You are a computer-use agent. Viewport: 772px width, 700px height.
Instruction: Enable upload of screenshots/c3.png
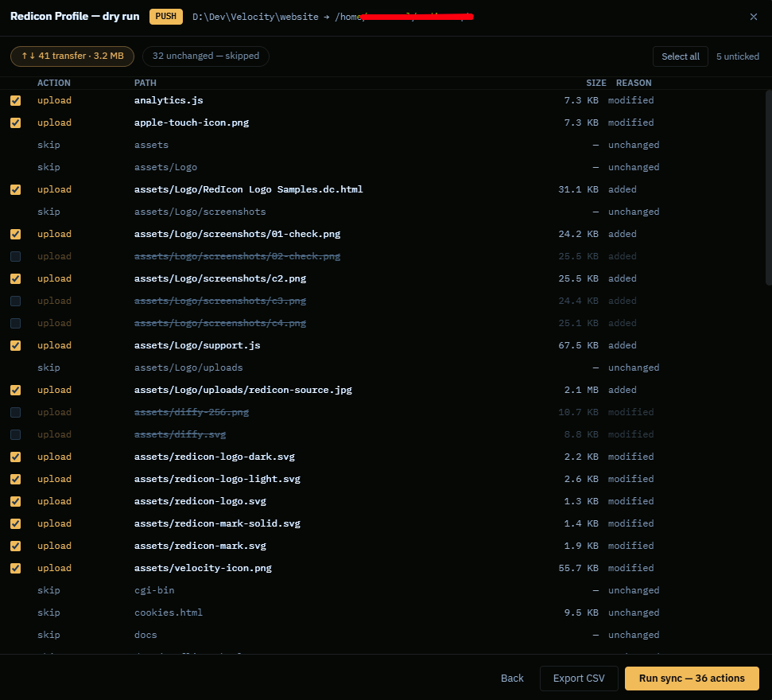pyautogui.click(x=16, y=301)
